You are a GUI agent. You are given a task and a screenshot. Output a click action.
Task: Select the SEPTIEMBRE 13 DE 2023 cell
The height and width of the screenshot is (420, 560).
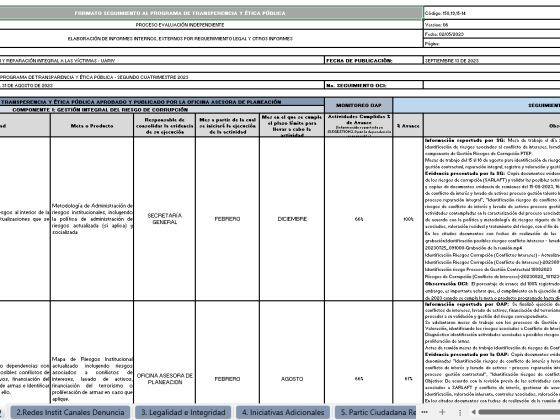tap(492, 60)
